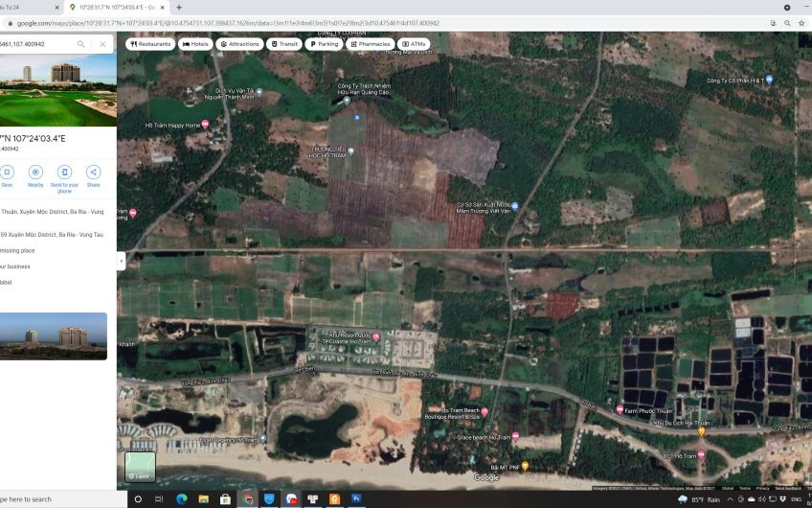Click the Nearby icon
This screenshot has width=812, height=508.
point(35,173)
